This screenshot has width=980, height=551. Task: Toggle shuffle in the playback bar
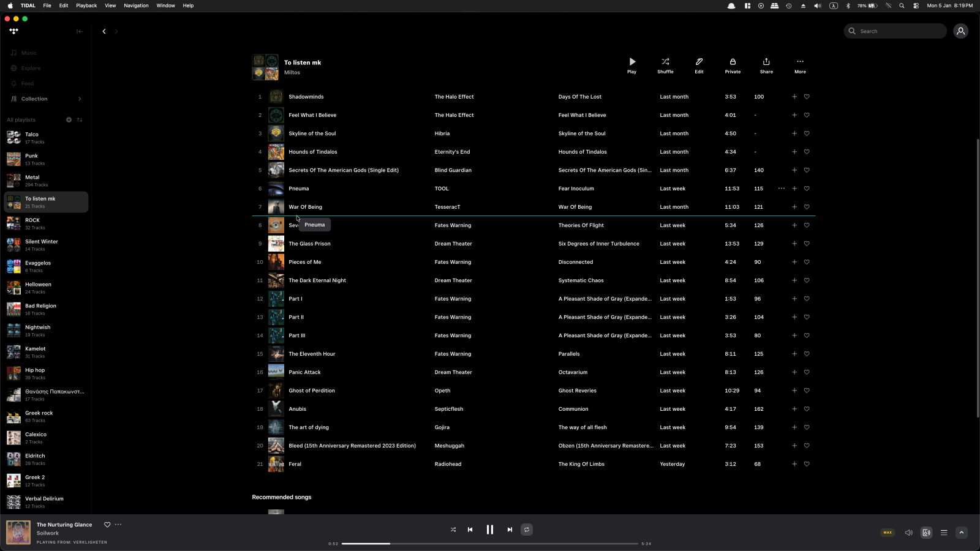pos(453,530)
